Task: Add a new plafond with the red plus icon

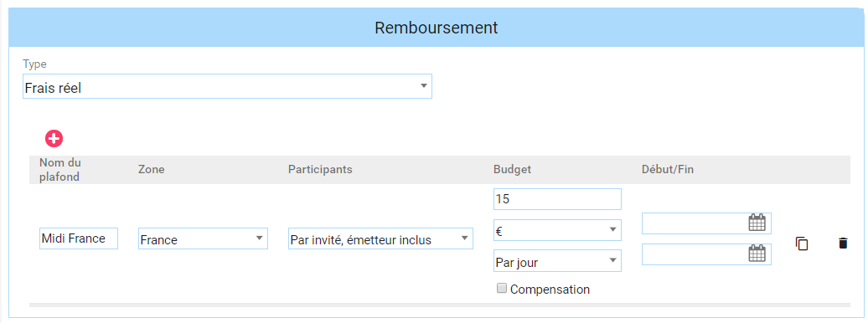Action: [x=54, y=138]
